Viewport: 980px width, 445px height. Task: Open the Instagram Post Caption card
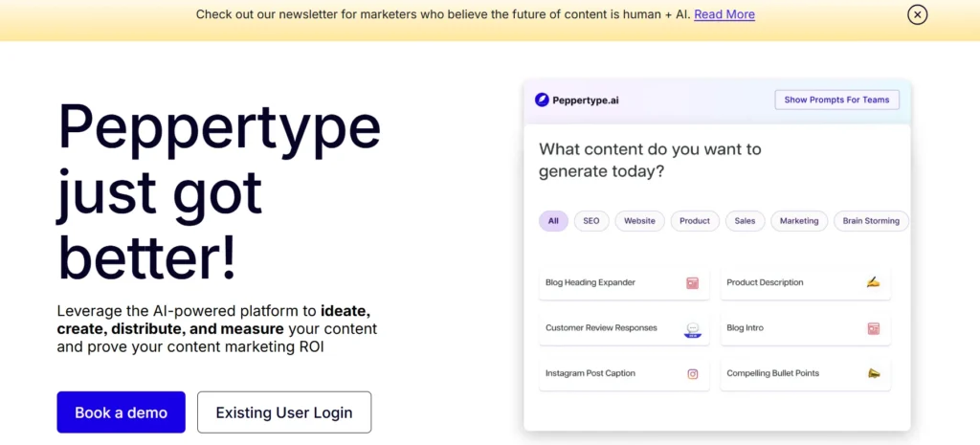point(624,374)
